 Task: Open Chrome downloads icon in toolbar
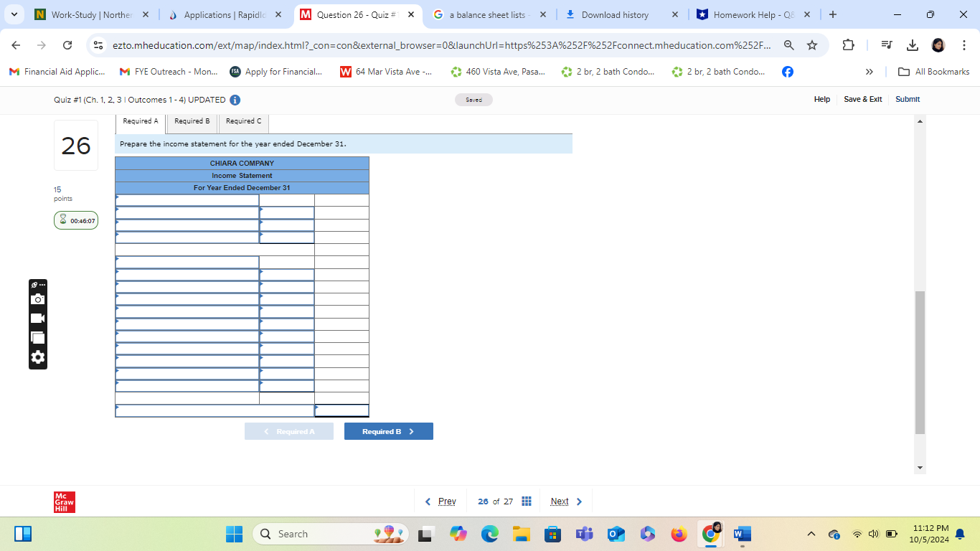click(x=913, y=45)
